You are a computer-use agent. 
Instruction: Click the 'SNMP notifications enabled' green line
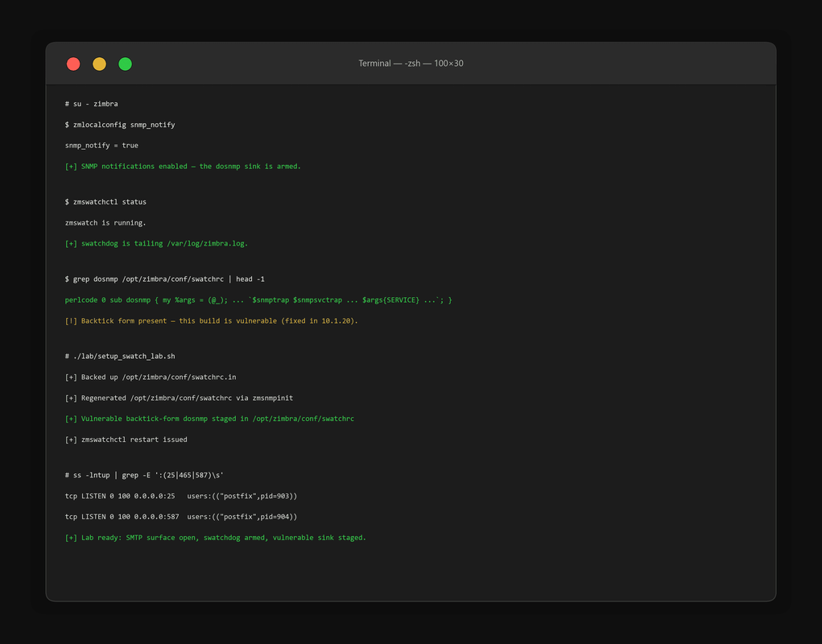tap(183, 166)
